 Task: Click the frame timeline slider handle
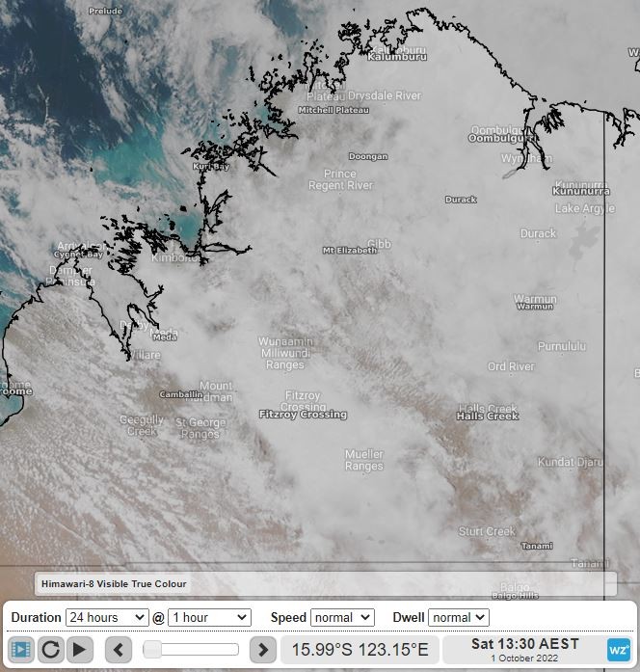pos(152,649)
